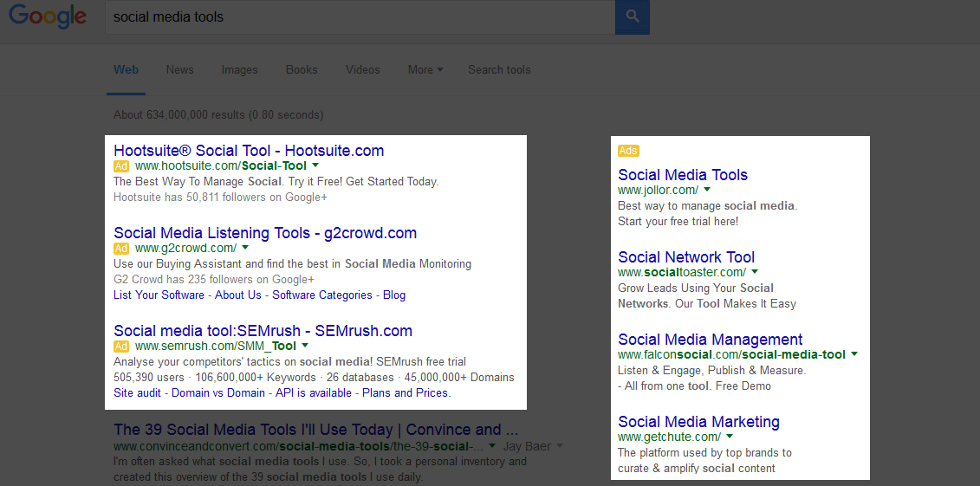
Task: Open dropdown arrow beside www.getchute.com
Action: [x=730, y=437]
